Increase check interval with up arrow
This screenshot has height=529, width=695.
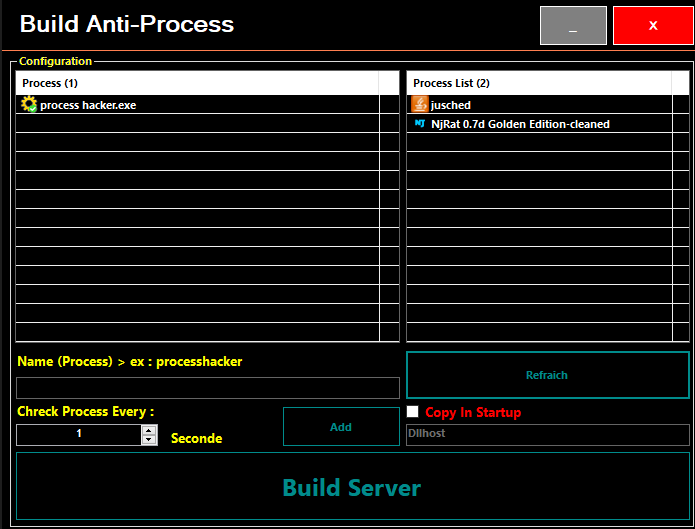pos(149,430)
